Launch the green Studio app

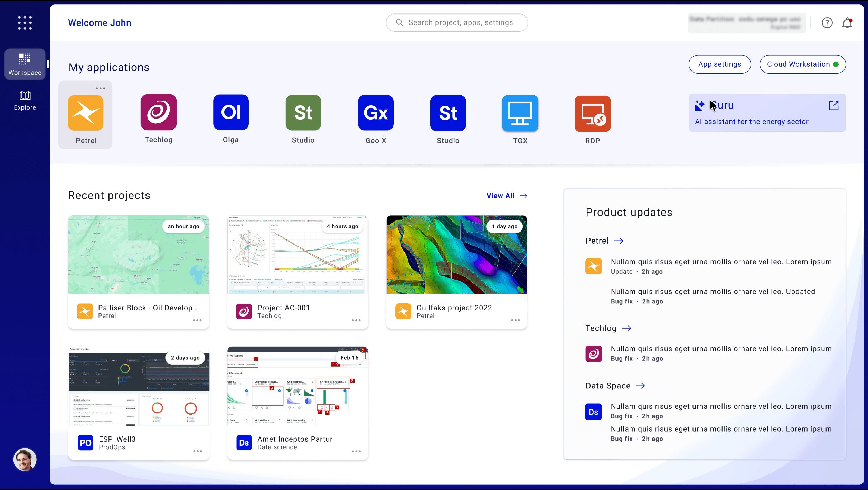coord(303,113)
